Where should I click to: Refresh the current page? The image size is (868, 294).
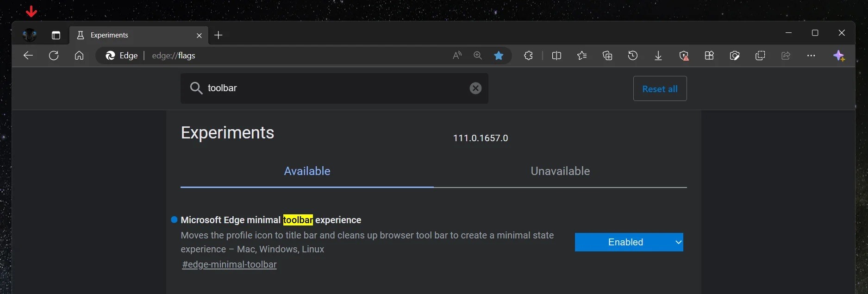point(54,56)
